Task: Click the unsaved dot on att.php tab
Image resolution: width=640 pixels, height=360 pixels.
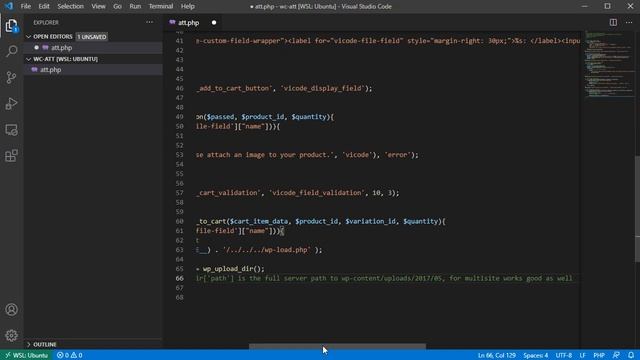Action: [x=214, y=22]
